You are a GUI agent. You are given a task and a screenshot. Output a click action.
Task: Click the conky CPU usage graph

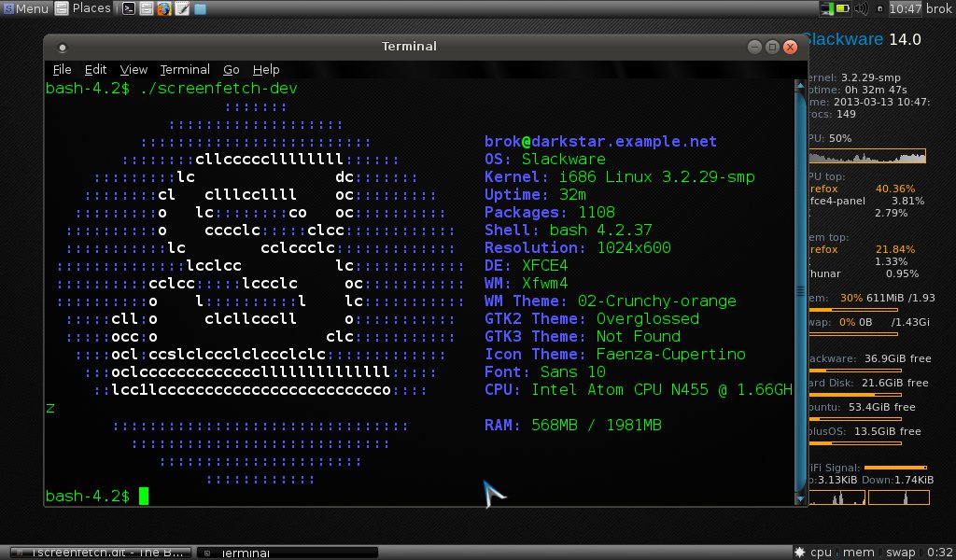(x=867, y=156)
